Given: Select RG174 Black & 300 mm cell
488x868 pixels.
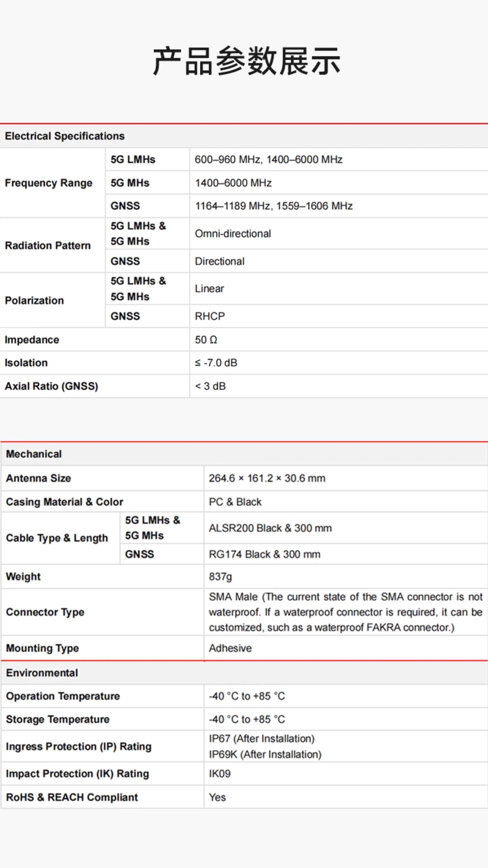Looking at the screenshot, I should click(x=264, y=554).
